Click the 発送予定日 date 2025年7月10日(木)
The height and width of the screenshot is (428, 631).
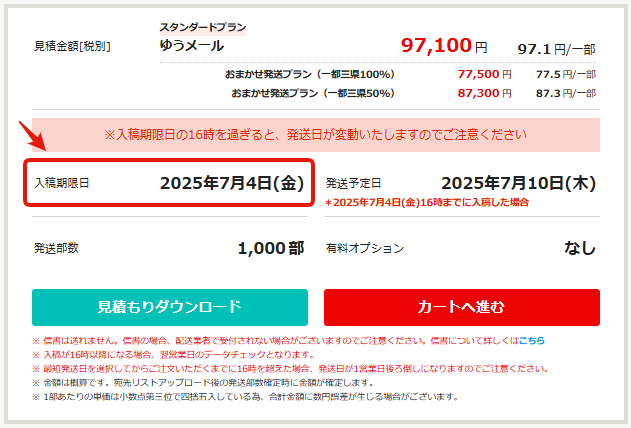518,183
